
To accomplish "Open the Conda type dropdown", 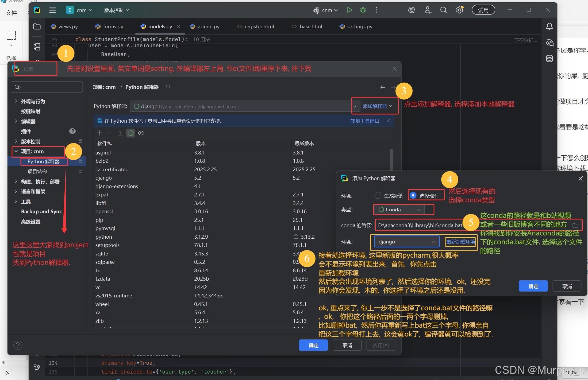I will click(400, 210).
